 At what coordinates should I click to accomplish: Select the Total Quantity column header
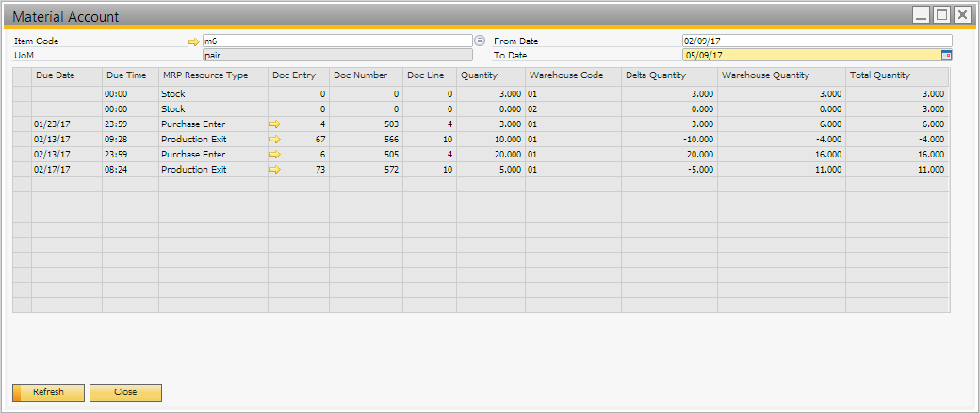tap(896, 75)
